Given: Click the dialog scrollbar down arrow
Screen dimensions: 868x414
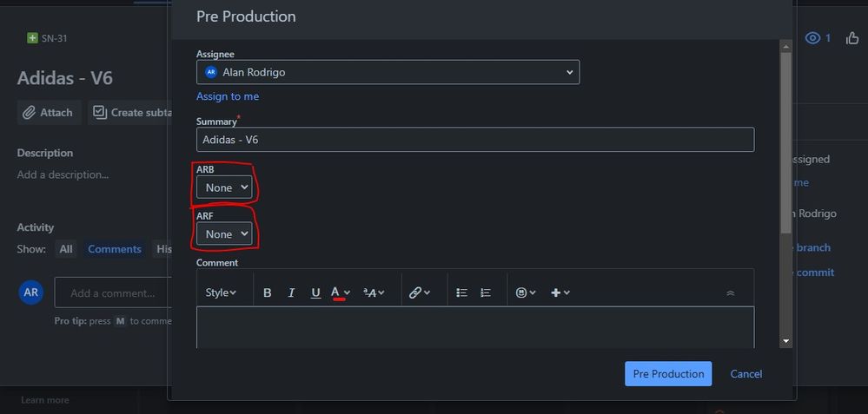Looking at the screenshot, I should pyautogui.click(x=786, y=342).
